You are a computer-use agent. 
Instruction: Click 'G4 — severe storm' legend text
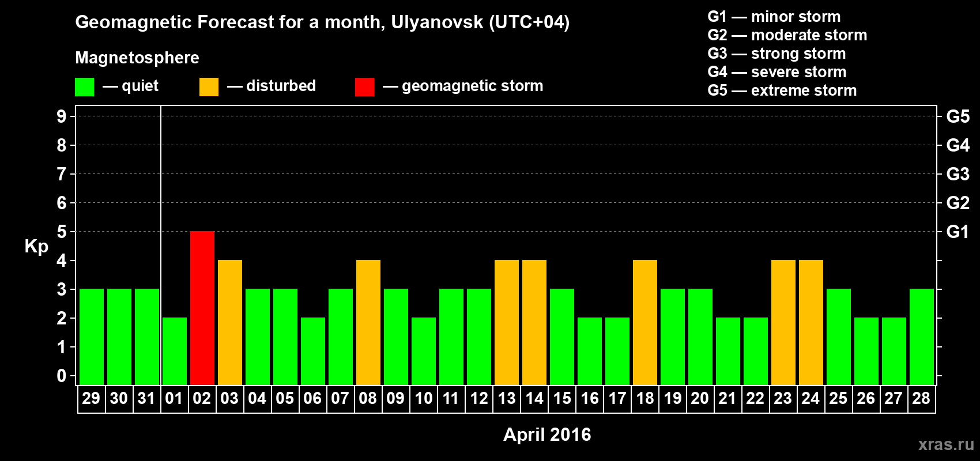[777, 72]
